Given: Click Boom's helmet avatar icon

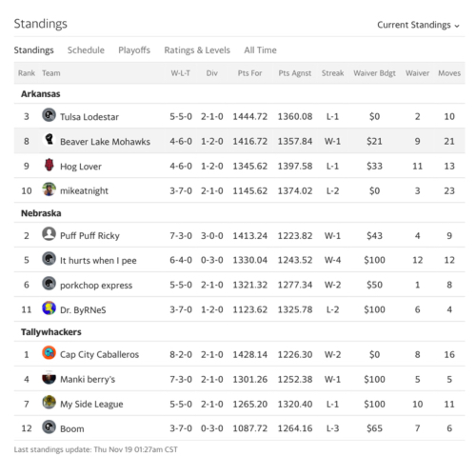Looking at the screenshot, I should point(49,427).
